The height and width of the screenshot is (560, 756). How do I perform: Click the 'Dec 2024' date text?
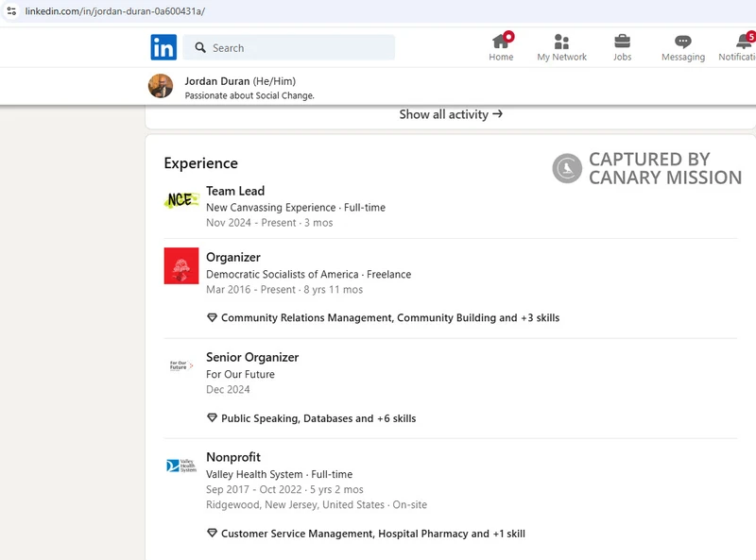[x=228, y=389]
